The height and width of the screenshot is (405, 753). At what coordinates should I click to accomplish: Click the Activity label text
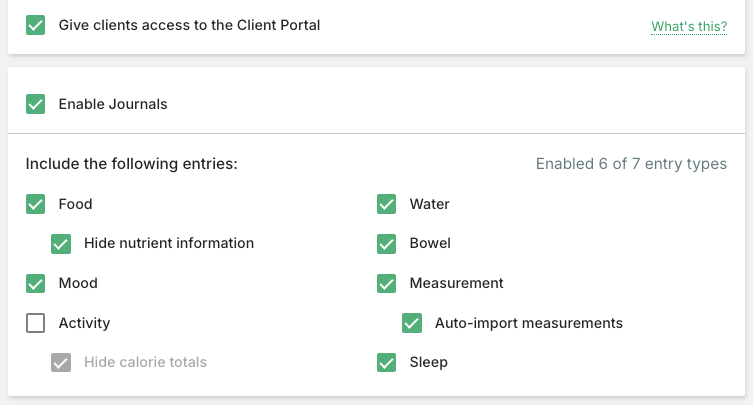(84, 323)
